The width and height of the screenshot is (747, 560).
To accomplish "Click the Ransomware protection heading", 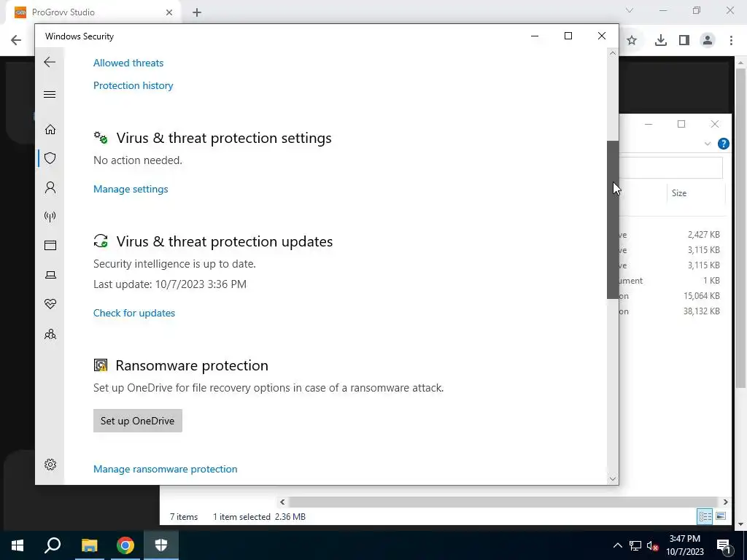I will (x=192, y=366).
